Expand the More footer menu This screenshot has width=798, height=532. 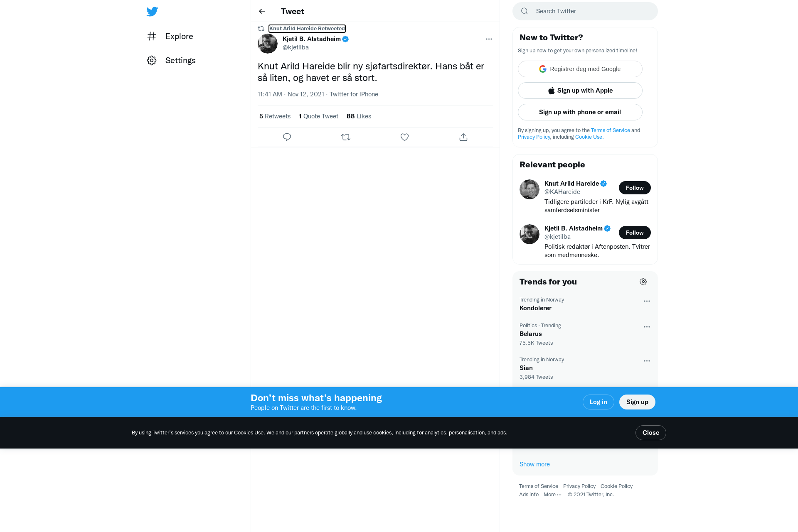pyautogui.click(x=552, y=494)
